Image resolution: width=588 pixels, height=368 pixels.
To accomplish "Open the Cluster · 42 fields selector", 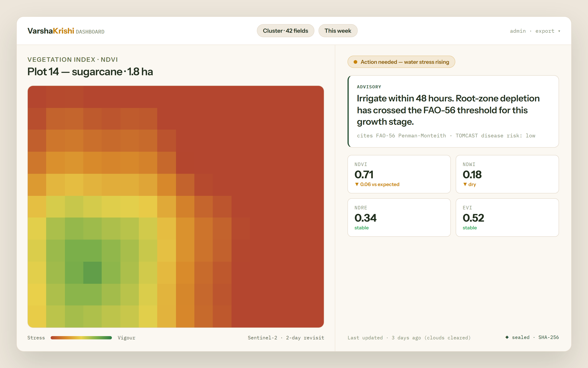I will coord(285,31).
